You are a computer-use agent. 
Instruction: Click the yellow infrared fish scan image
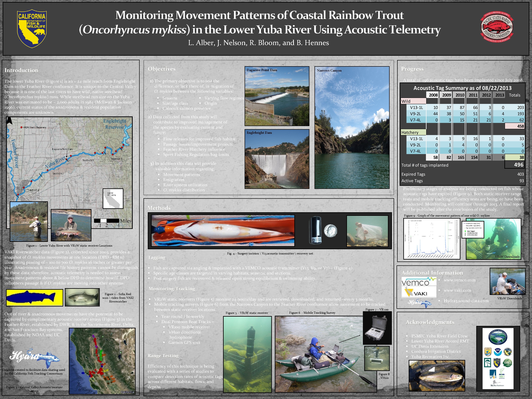point(35,298)
